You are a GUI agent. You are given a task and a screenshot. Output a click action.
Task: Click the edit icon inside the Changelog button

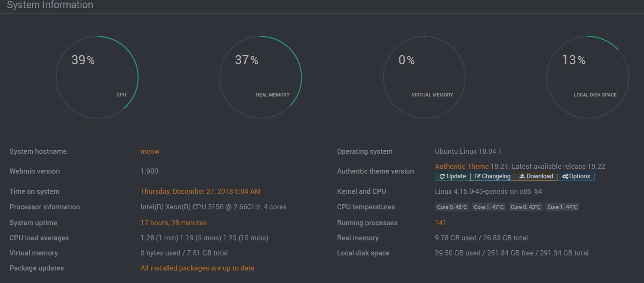click(478, 177)
